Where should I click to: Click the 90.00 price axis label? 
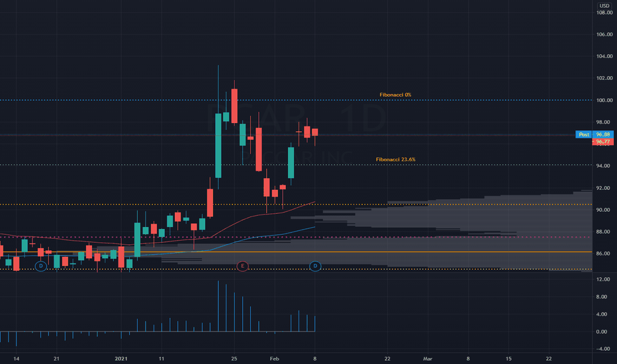click(604, 210)
